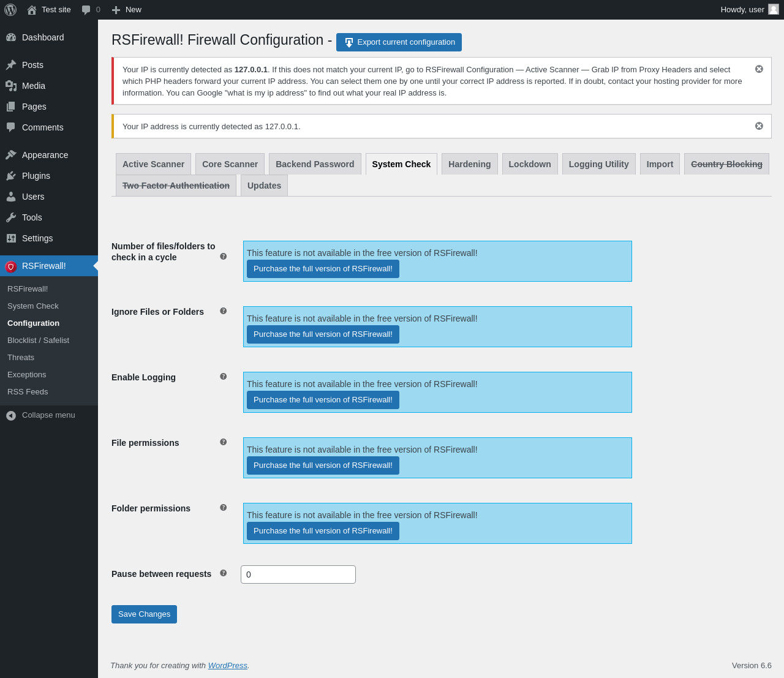The height and width of the screenshot is (678, 784).
Task: Open the Logging Utility tab
Action: [x=599, y=164]
